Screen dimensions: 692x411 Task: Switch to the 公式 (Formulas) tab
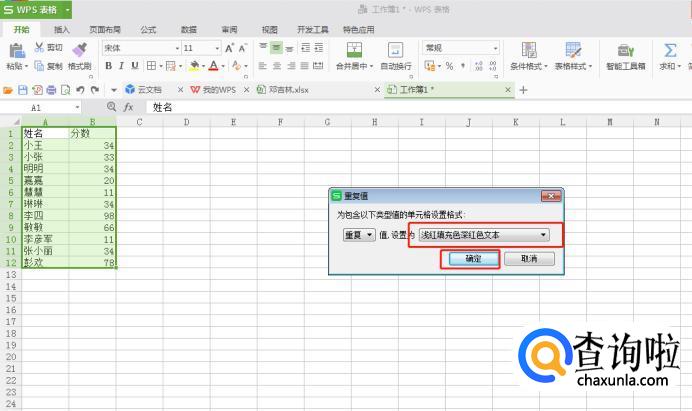pyautogui.click(x=148, y=30)
